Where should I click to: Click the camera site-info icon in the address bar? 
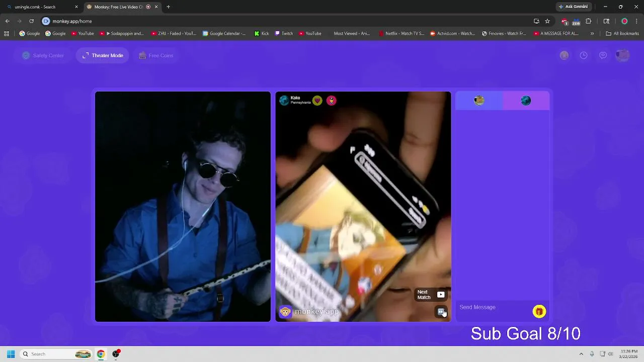(x=46, y=21)
